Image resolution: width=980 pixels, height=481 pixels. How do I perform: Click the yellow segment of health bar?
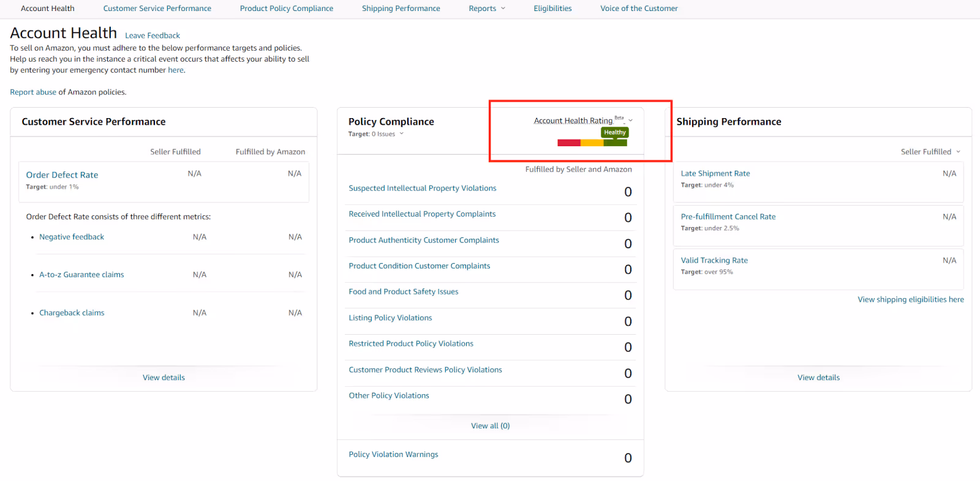click(592, 143)
